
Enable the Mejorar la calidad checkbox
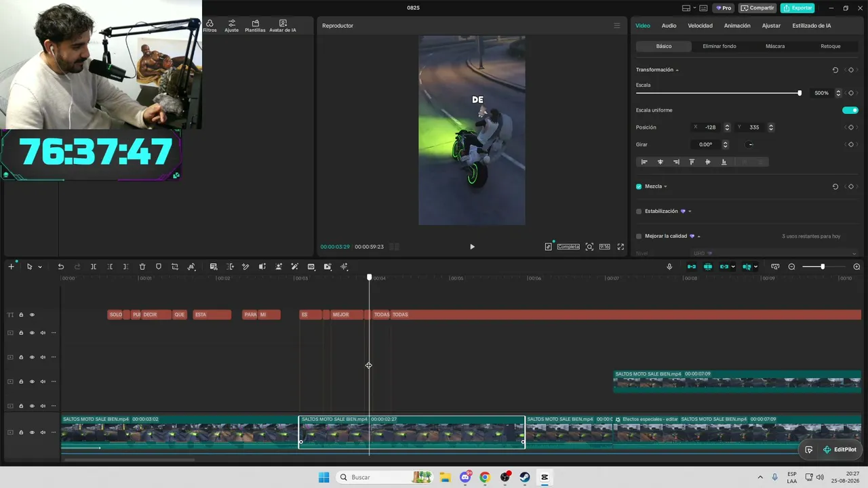click(x=639, y=237)
